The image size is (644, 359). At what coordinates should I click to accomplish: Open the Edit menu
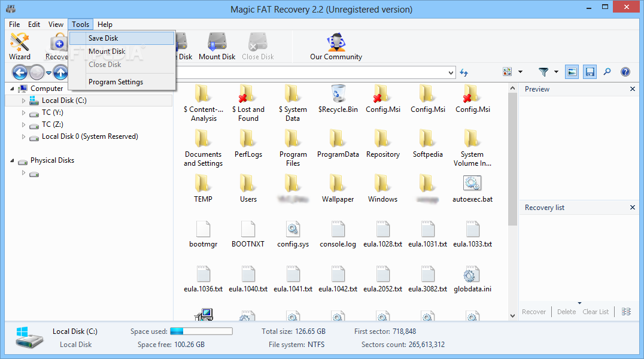coord(34,25)
